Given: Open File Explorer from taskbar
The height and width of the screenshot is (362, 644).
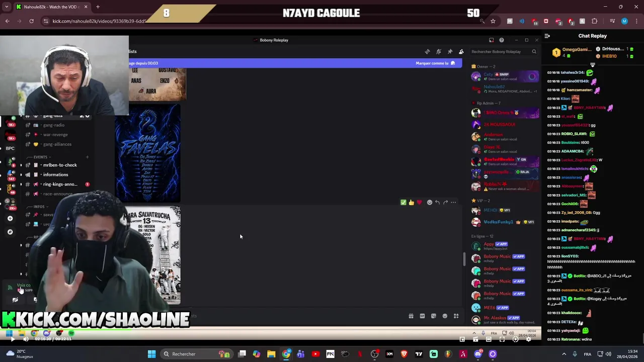Looking at the screenshot, I should [x=271, y=354].
